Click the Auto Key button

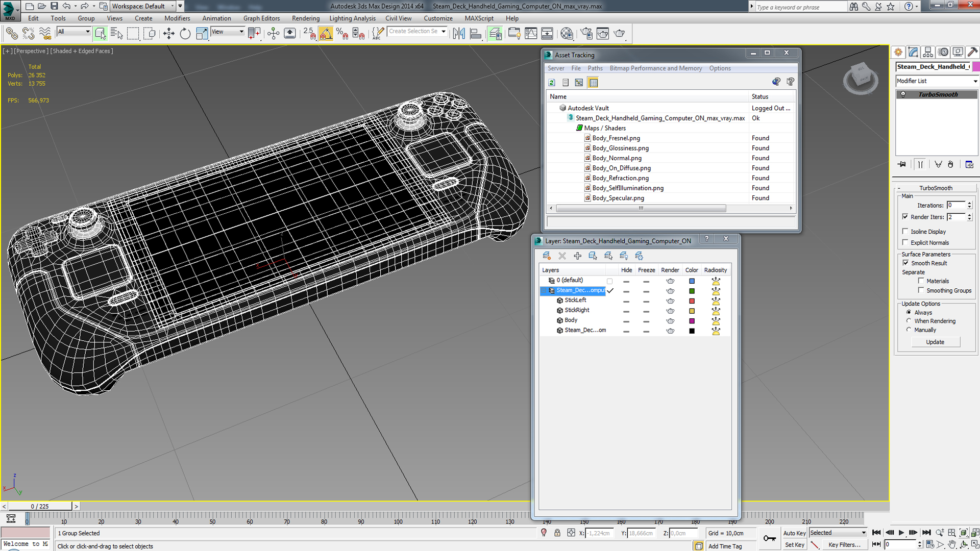tap(794, 533)
